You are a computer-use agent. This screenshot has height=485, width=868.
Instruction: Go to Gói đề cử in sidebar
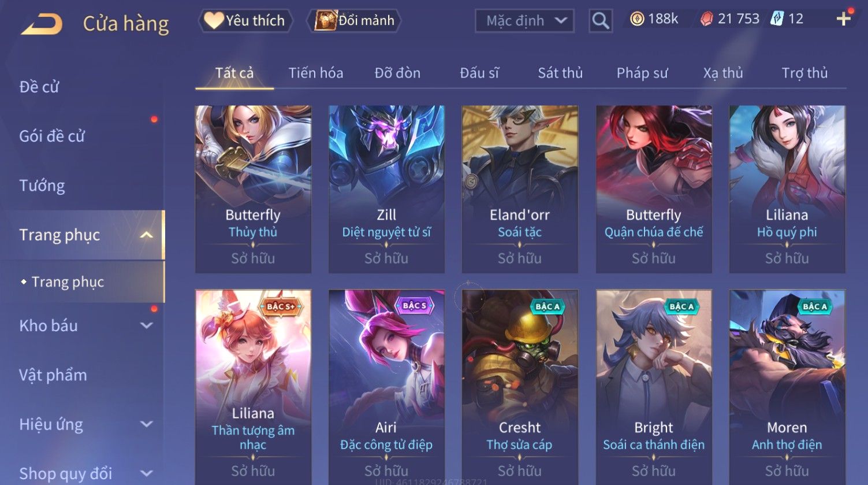[52, 136]
